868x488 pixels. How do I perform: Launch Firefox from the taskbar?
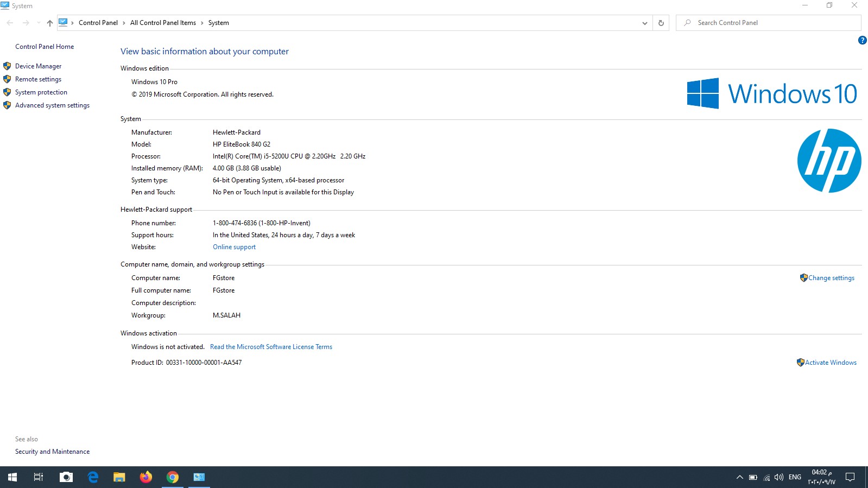pos(146,477)
